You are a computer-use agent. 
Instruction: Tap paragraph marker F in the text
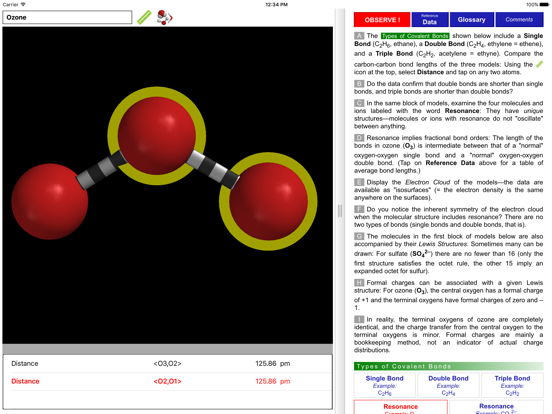point(359,209)
